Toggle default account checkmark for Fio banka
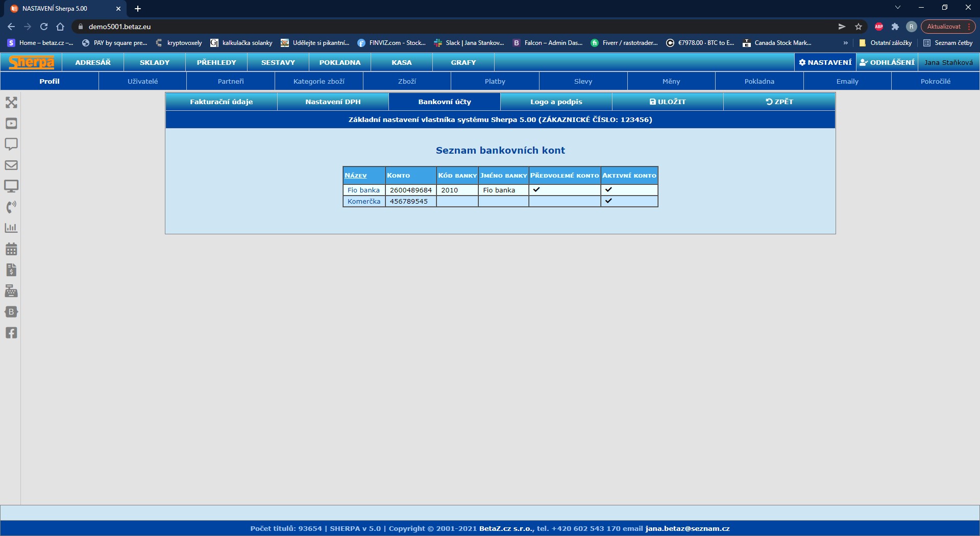 coord(536,189)
